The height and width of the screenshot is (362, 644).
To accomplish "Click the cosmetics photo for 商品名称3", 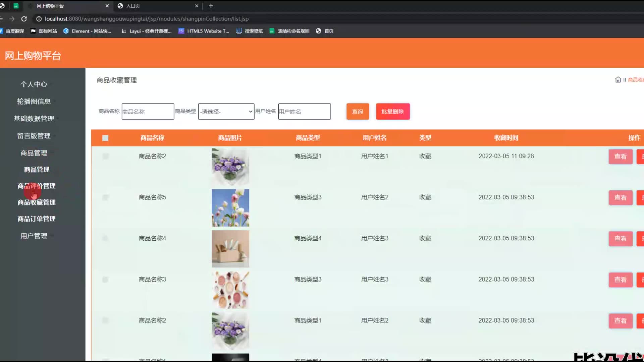I will [x=230, y=290].
